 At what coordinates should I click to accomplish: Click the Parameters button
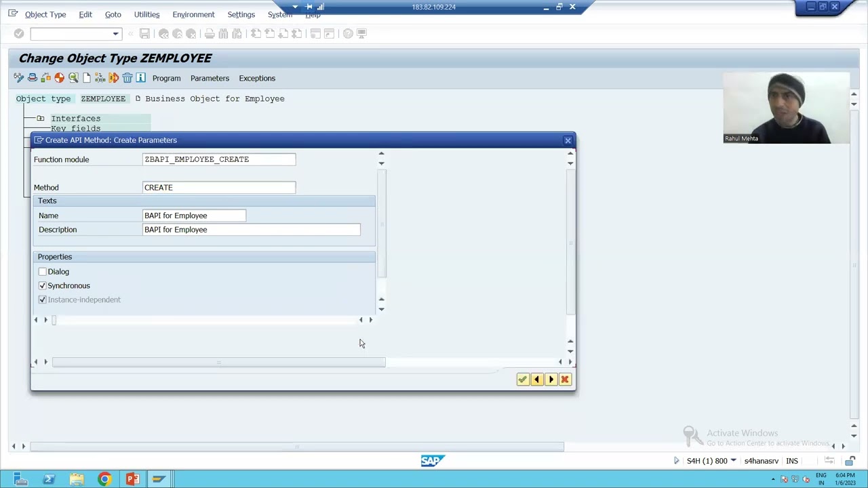(210, 78)
